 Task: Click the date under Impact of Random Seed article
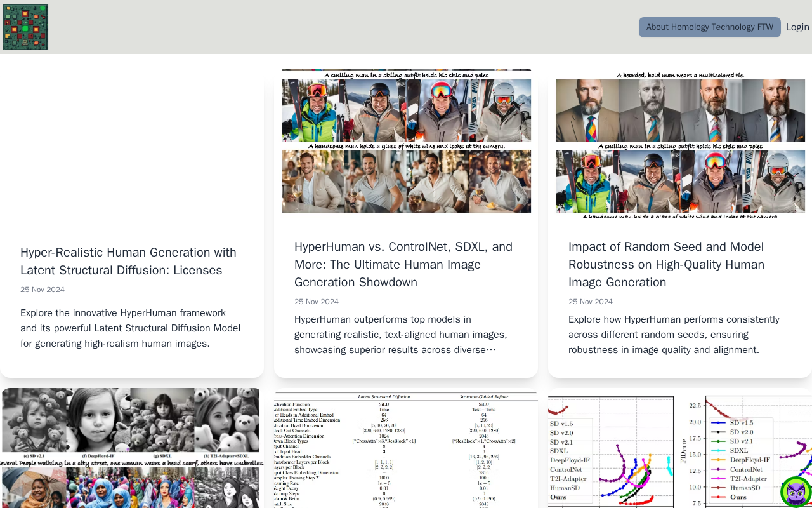click(591, 302)
